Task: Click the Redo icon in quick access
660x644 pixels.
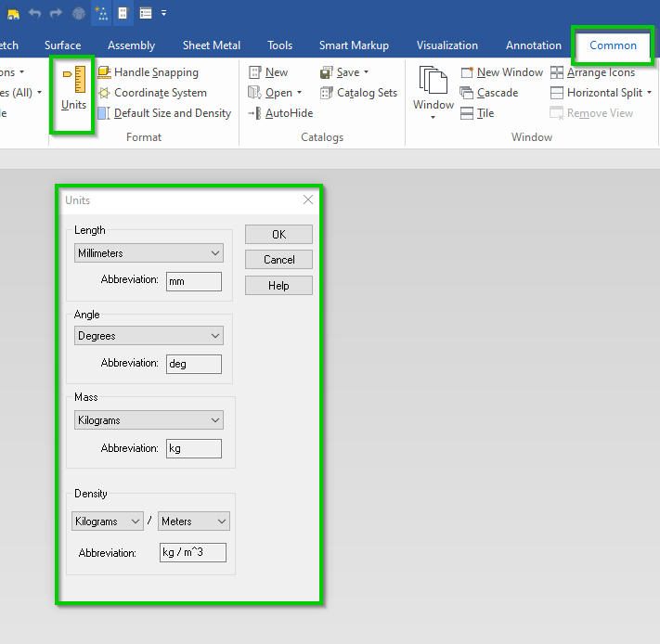Action: click(x=56, y=14)
